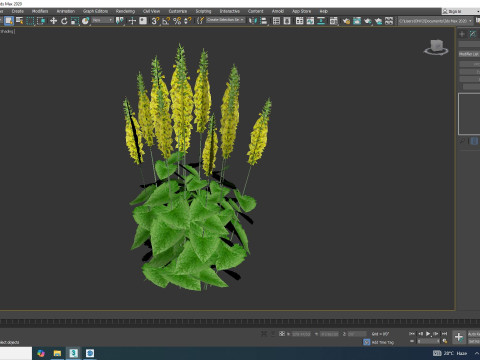The width and height of the screenshot is (480, 360).
Task: Click the large Set Key plus button
Action: click(459, 337)
